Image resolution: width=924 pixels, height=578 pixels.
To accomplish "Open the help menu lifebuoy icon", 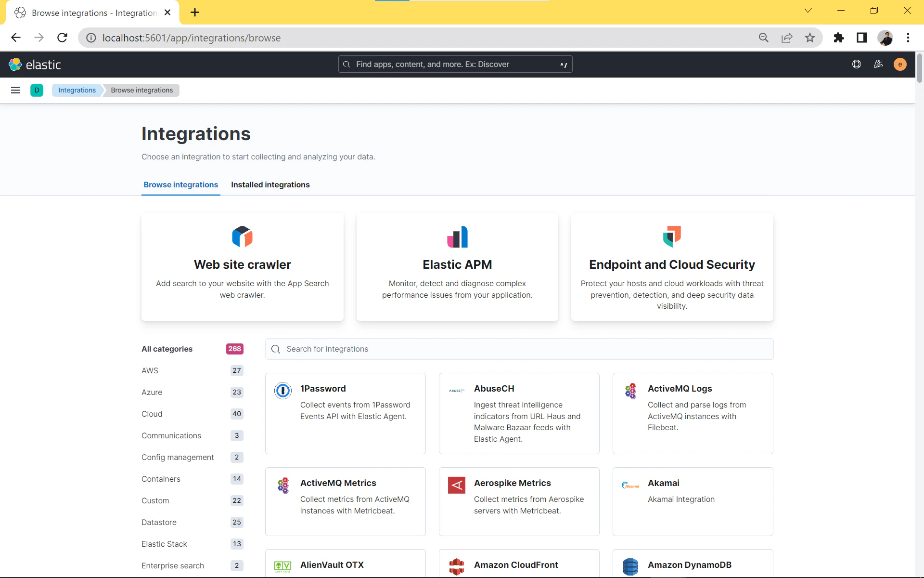I will click(856, 64).
